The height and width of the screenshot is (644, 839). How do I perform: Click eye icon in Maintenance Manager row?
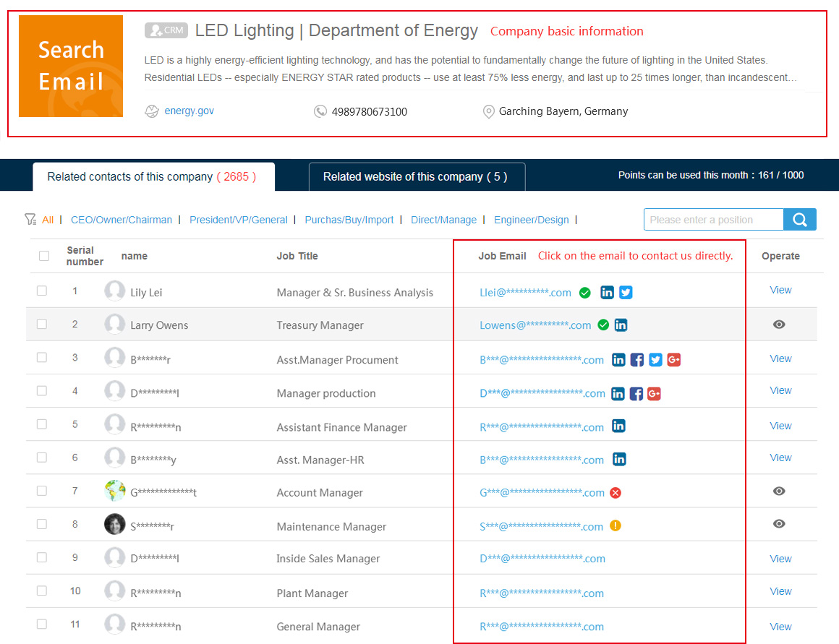(779, 523)
